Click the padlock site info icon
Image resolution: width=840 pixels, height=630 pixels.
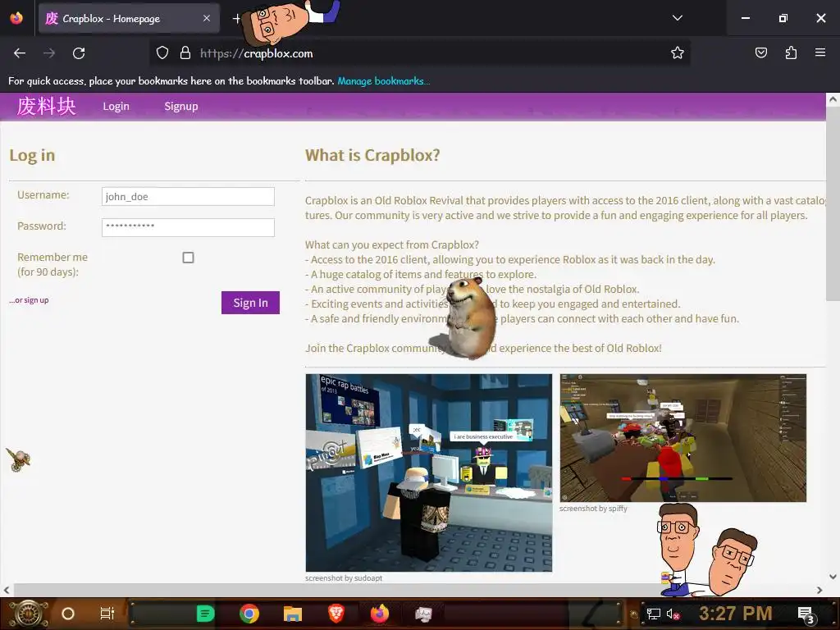click(185, 53)
